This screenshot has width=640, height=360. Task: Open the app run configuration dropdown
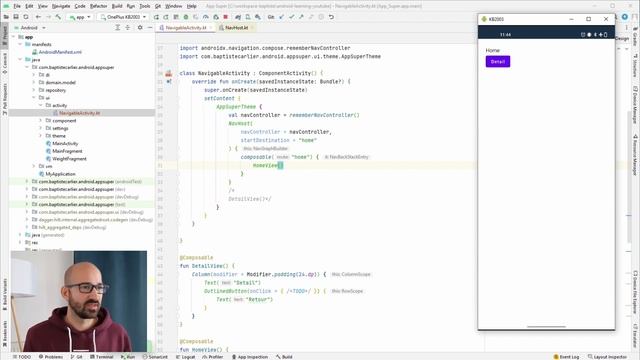[x=80, y=17]
